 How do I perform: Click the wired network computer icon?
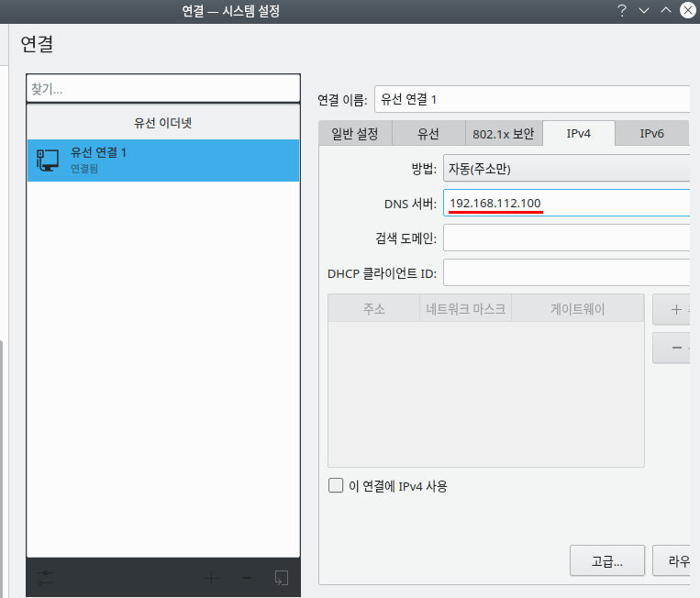pyautogui.click(x=48, y=160)
